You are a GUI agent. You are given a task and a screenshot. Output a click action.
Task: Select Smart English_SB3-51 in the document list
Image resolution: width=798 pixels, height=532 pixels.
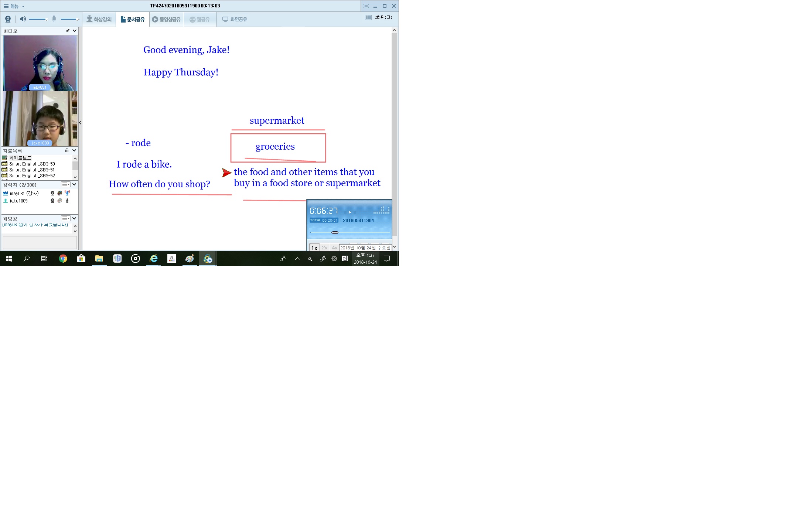(x=32, y=170)
